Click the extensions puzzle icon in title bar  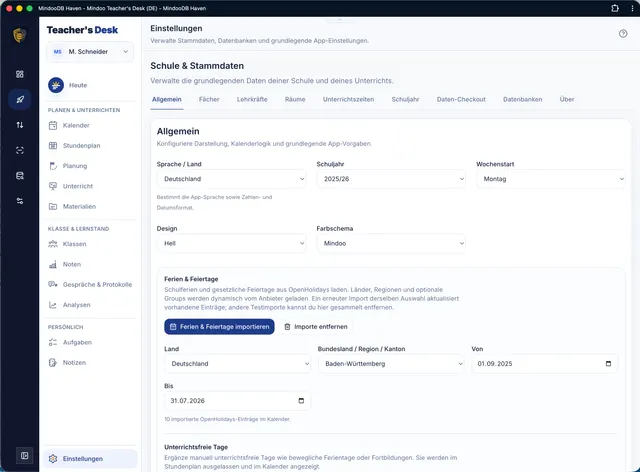pyautogui.click(x=615, y=8)
